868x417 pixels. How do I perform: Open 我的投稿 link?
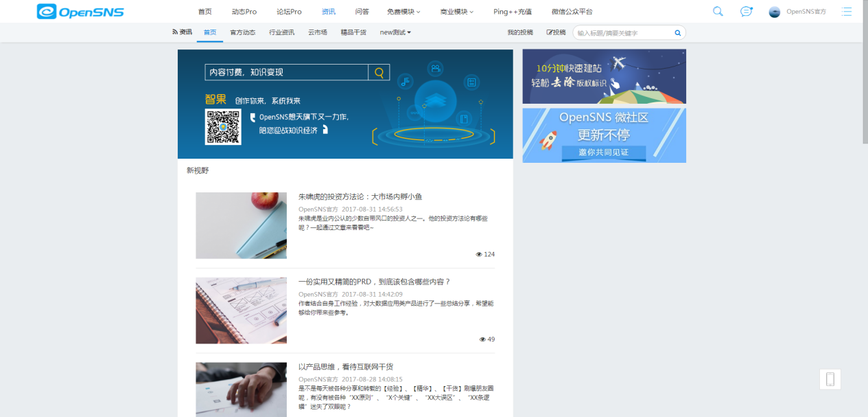[520, 32]
